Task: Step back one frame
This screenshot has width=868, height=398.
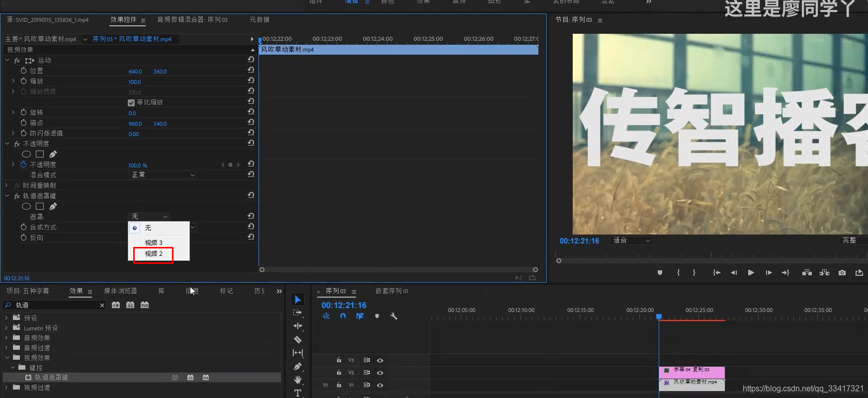Action: click(x=734, y=273)
